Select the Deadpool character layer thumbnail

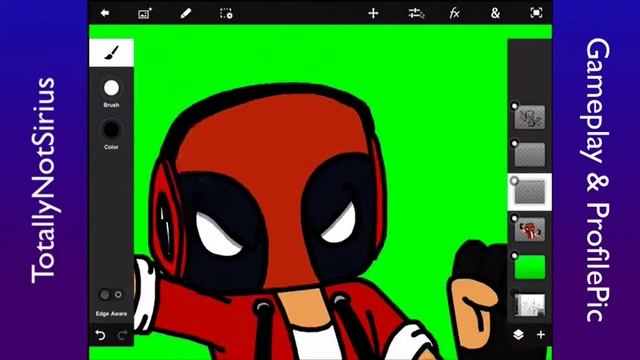pos(530,229)
